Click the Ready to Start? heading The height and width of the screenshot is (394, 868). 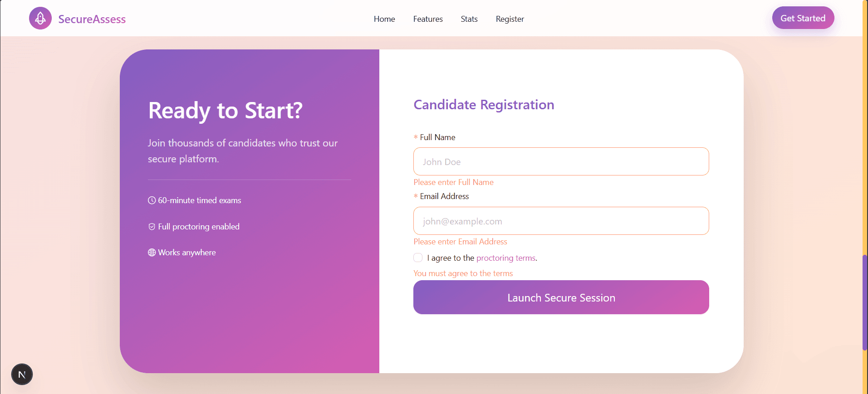(225, 111)
